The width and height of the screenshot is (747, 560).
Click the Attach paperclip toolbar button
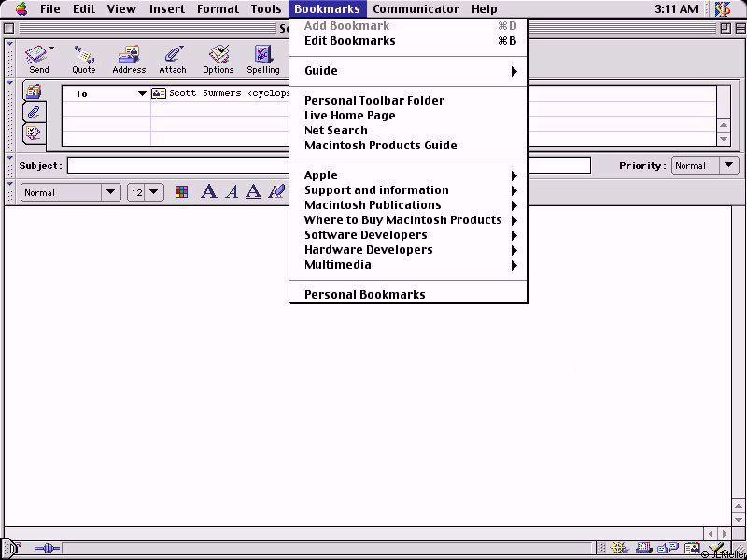click(x=173, y=60)
